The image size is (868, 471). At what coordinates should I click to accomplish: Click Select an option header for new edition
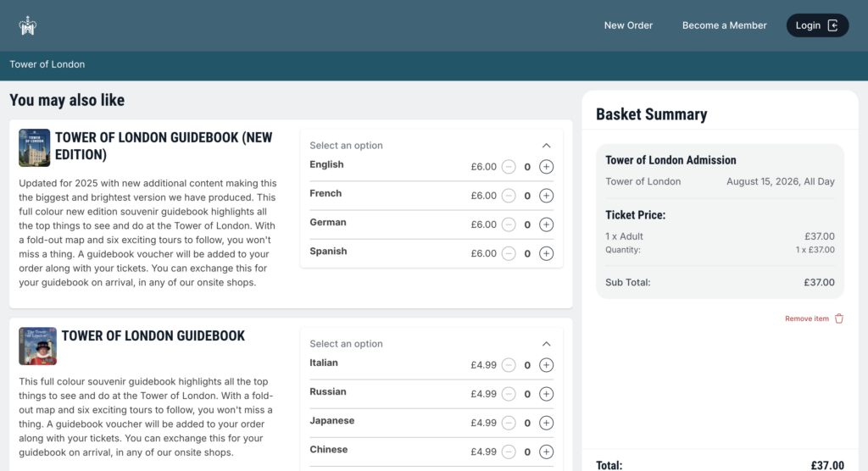tap(346, 145)
